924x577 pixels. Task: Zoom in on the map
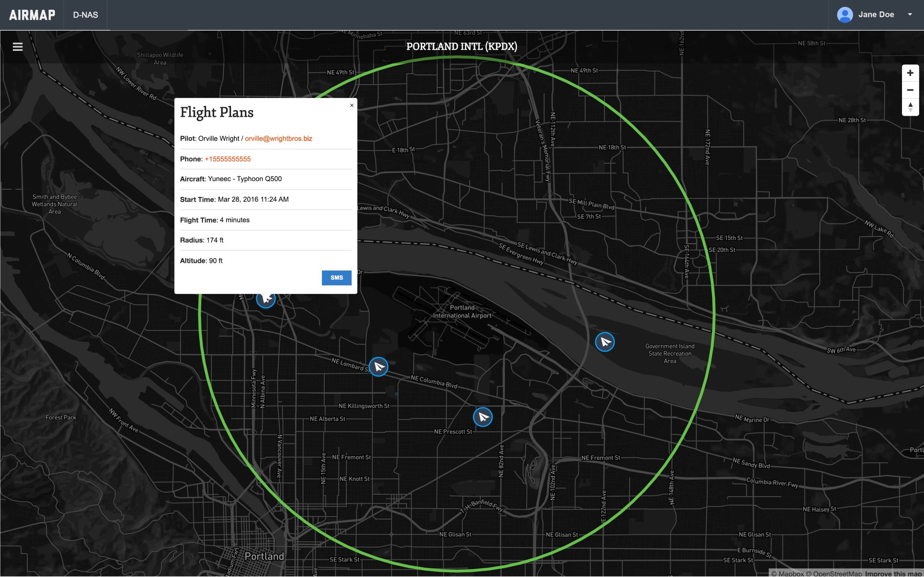click(910, 72)
